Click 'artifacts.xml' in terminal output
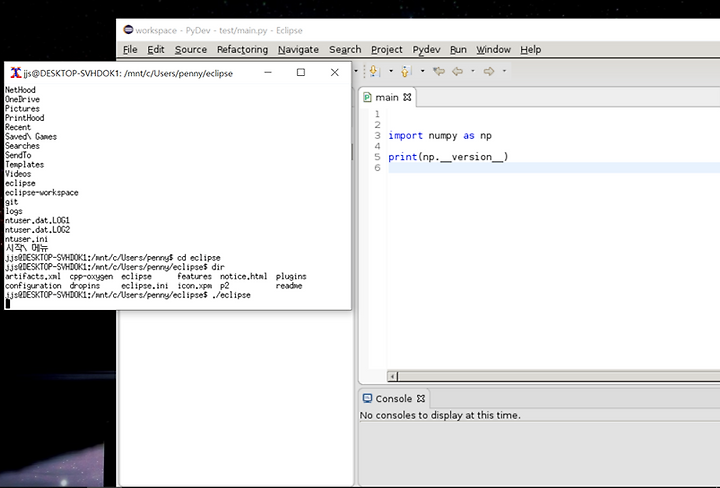This screenshot has height=488, width=720. [33, 276]
